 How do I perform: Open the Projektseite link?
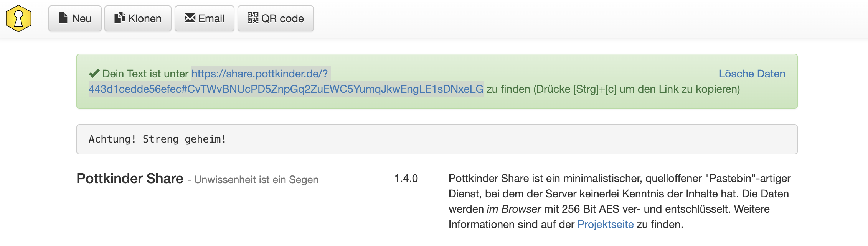click(605, 224)
